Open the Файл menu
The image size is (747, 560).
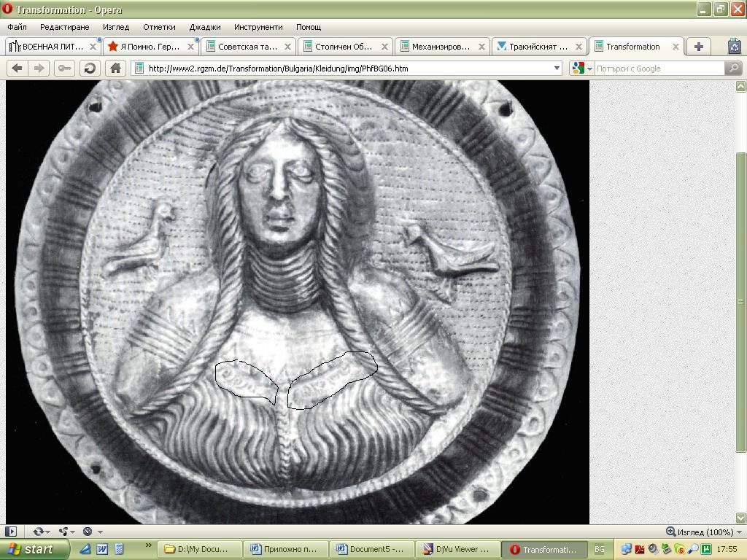point(18,27)
